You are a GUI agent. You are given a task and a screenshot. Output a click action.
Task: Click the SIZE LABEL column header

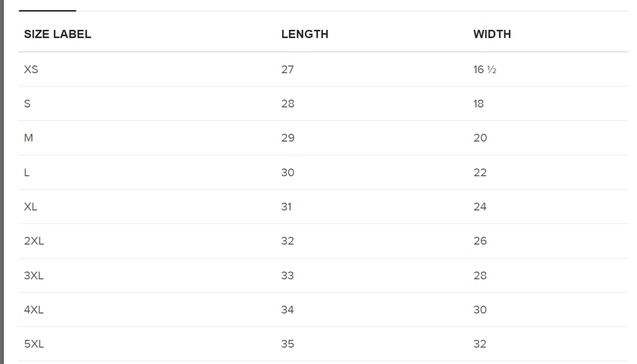pos(57,34)
